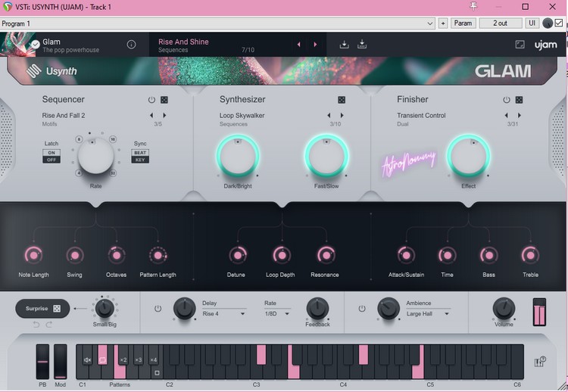This screenshot has height=392, width=568.
Task: Click the Synthesizer randomize dice icon
Action: pos(342,100)
